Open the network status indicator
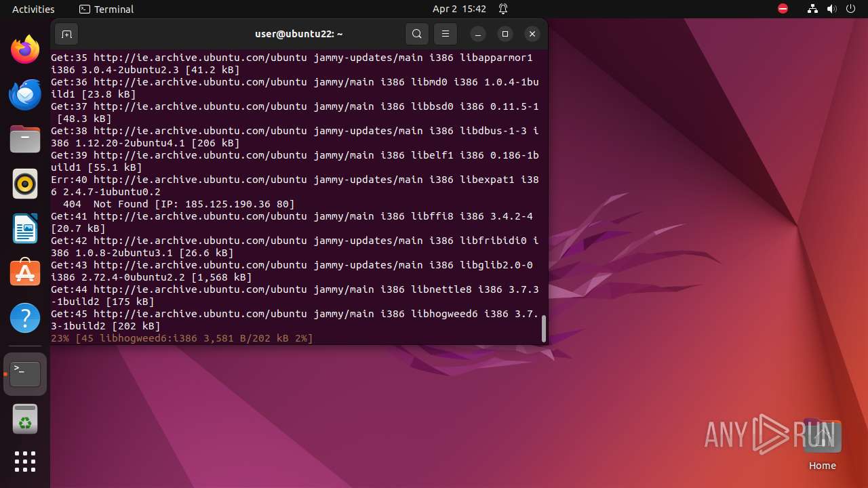The height and width of the screenshot is (488, 868). click(x=812, y=9)
